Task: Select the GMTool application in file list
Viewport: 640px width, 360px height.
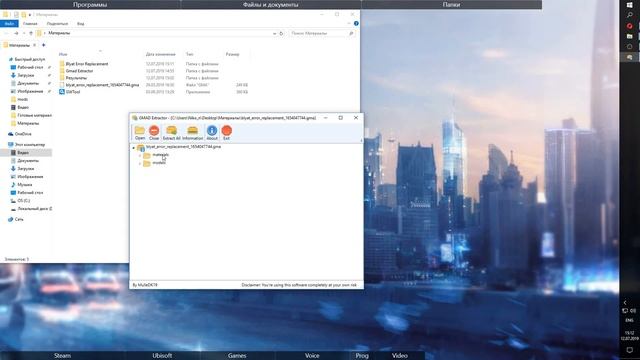Action: 73,92
